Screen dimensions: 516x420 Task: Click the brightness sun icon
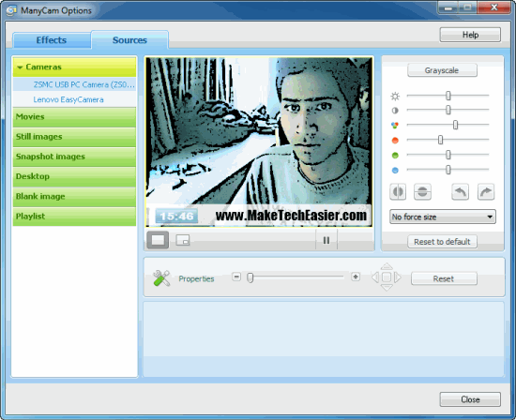[x=395, y=96]
